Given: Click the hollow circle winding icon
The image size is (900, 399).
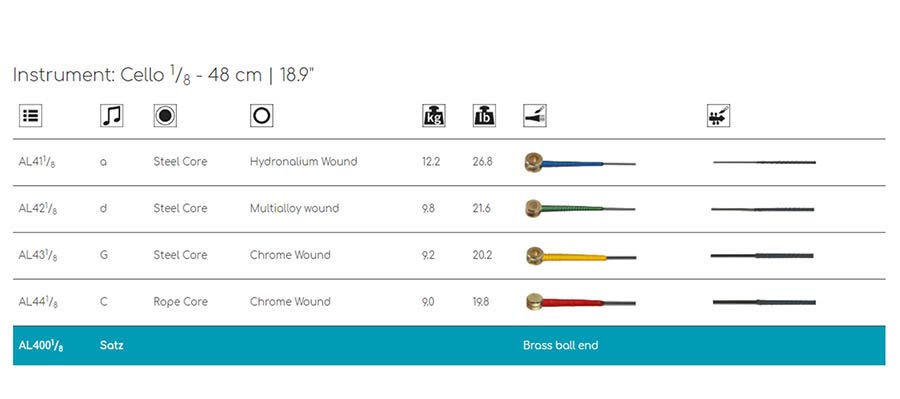Looking at the screenshot, I should click(262, 115).
